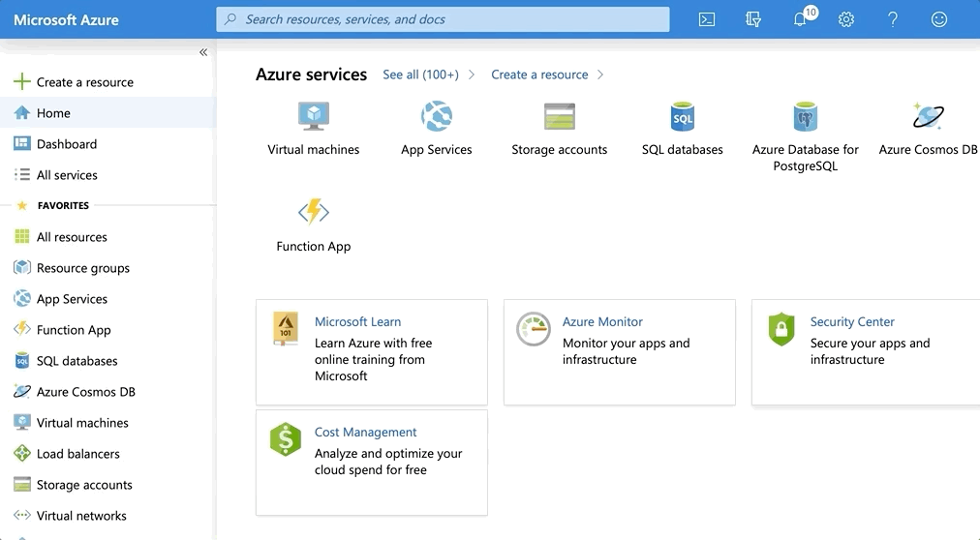980x540 pixels.
Task: Click the notifications bell icon
Action: (800, 19)
